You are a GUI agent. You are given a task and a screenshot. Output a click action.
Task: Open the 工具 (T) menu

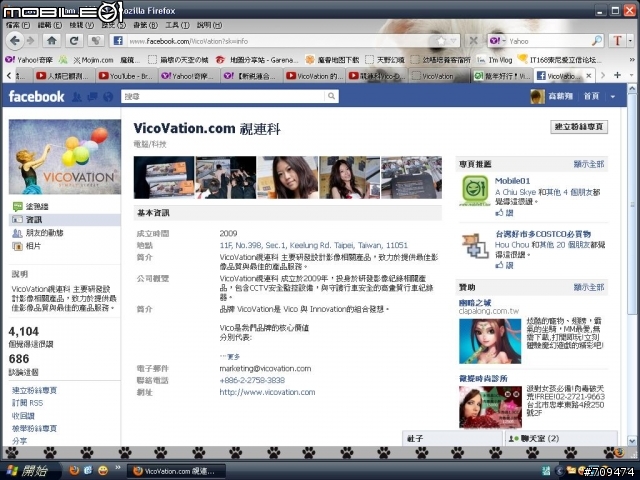point(177,25)
